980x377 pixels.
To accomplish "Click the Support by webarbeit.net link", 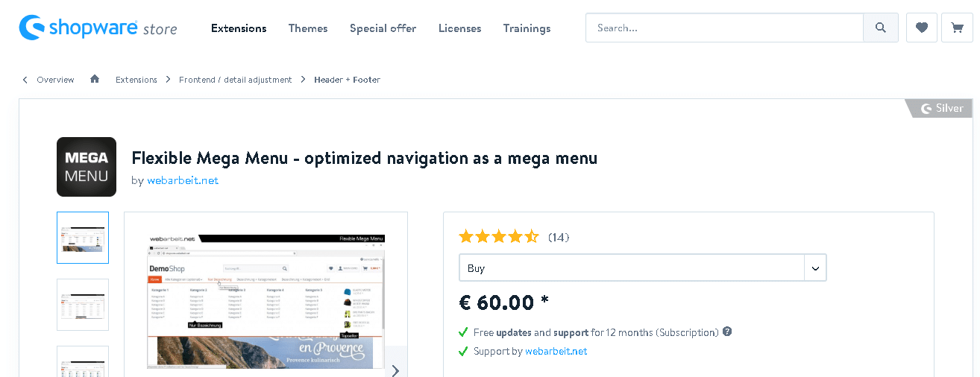I will pos(556,351).
